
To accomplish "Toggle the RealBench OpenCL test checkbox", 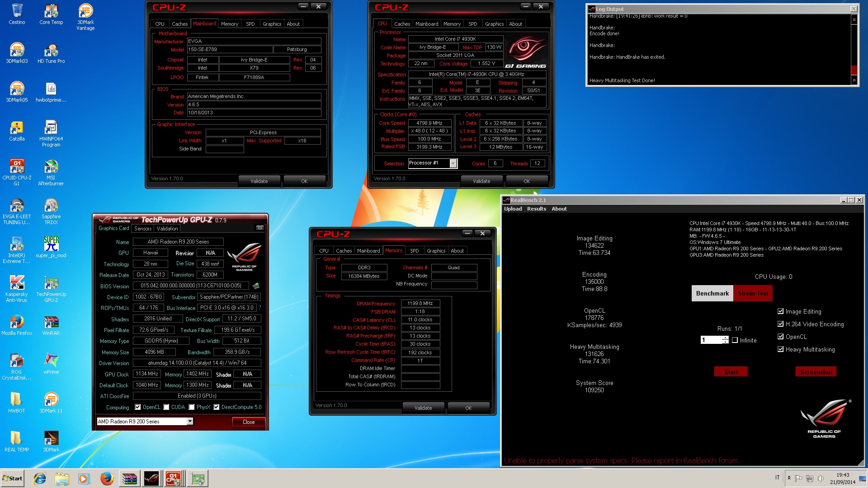I will point(780,337).
